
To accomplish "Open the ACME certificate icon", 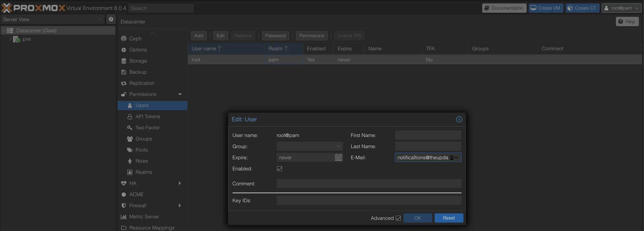I will pos(124,195).
